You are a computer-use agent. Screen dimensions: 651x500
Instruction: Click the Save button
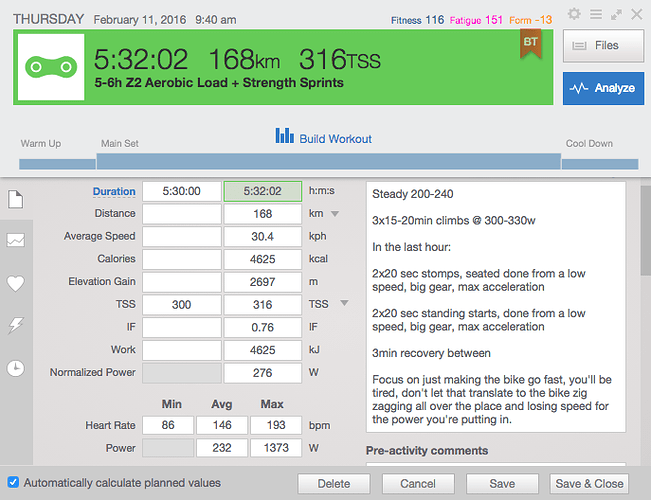[x=502, y=484]
